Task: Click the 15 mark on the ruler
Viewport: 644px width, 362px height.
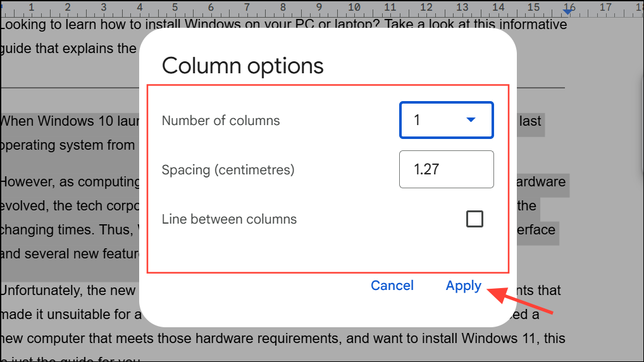Action: pyautogui.click(x=534, y=8)
